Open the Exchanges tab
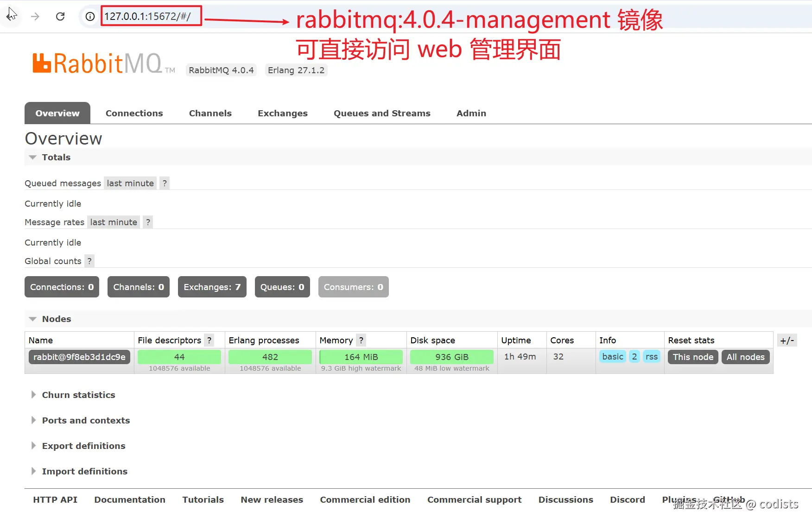 click(x=283, y=114)
